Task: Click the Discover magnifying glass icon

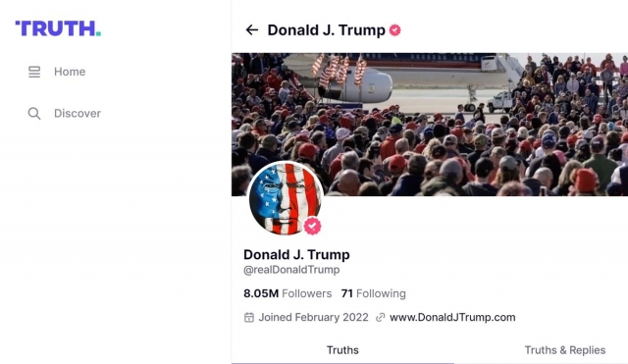Action: [34, 114]
